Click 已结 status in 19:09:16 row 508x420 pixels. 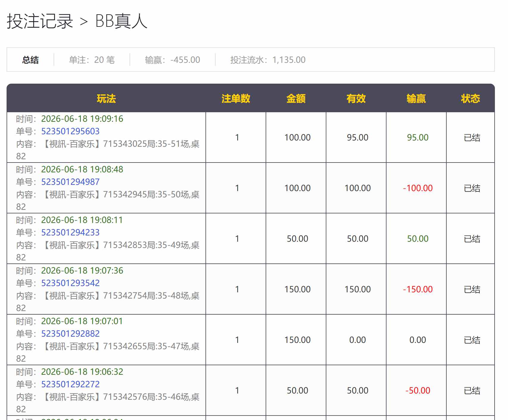[472, 138]
